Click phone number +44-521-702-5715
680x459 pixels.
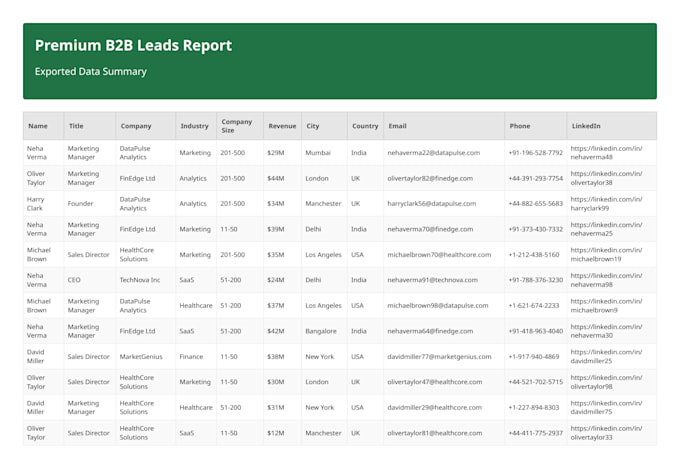[536, 382]
